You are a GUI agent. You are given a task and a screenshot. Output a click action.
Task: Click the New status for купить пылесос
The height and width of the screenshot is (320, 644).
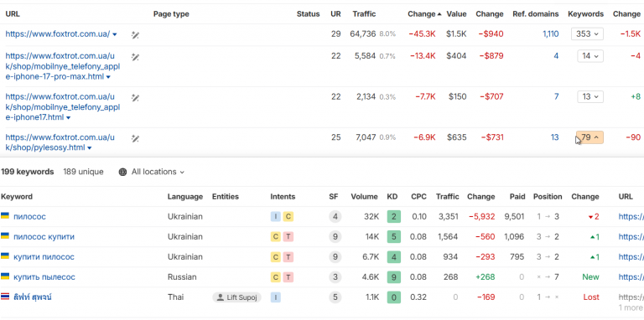coord(590,277)
